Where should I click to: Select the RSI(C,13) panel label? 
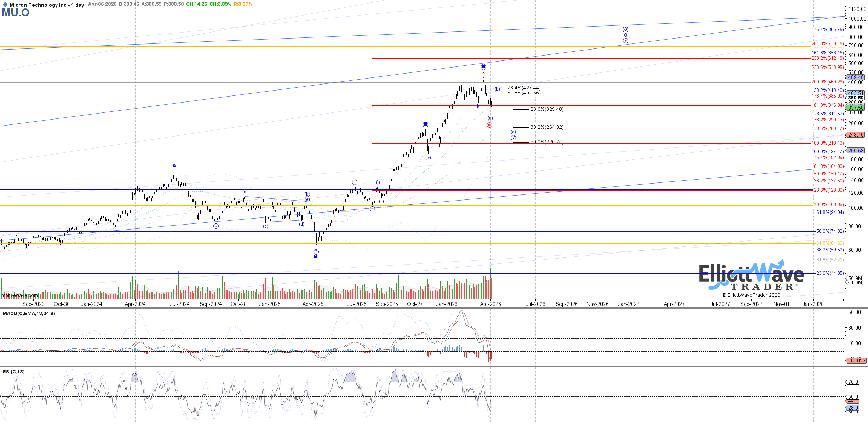click(14, 372)
